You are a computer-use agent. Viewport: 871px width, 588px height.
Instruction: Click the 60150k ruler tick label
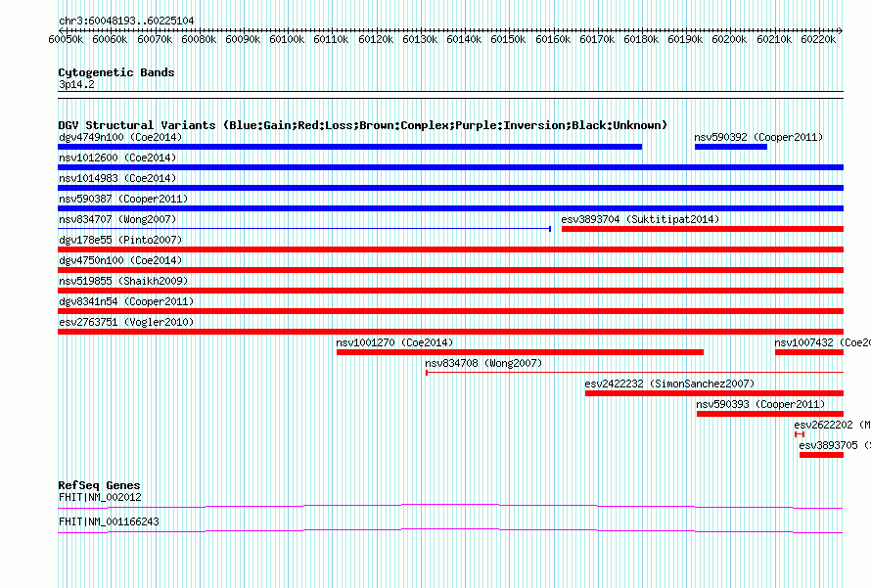click(508, 39)
